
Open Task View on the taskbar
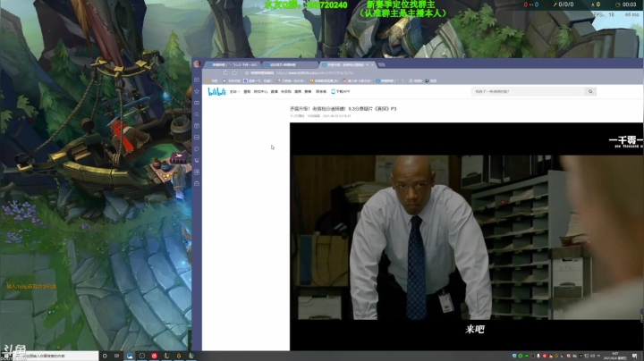116,356
